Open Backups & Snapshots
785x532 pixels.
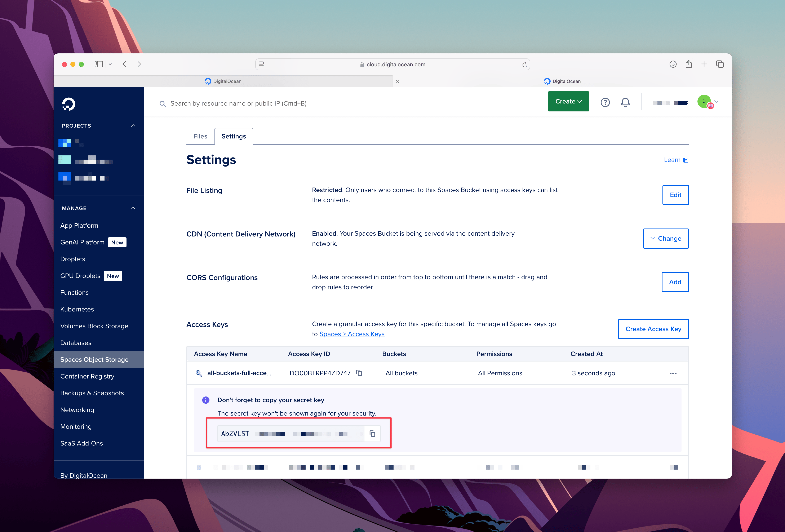[x=92, y=393]
